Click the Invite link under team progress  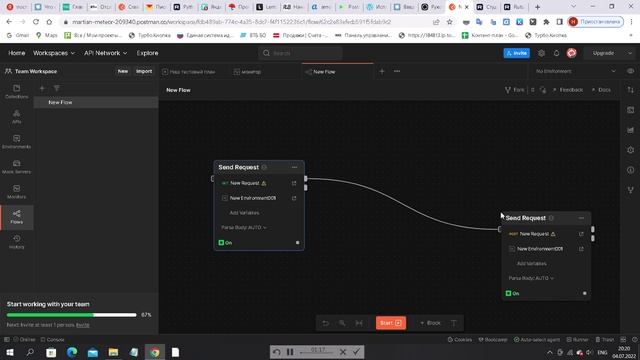point(82,325)
